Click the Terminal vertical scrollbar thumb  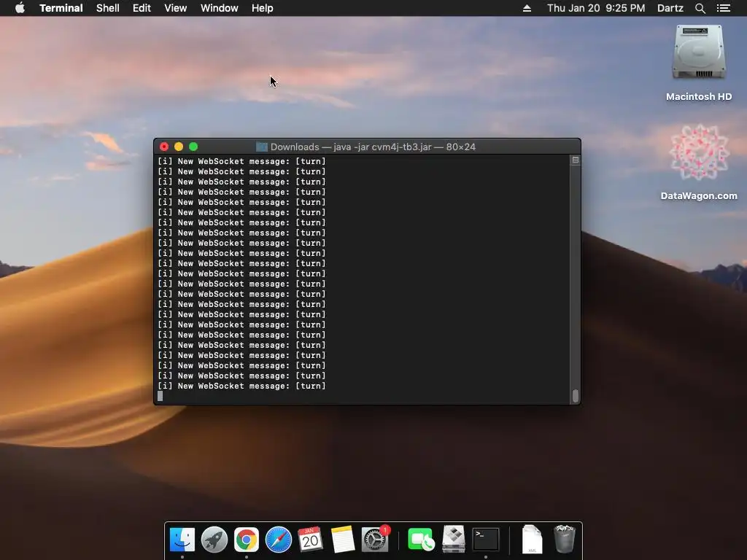pyautogui.click(x=575, y=396)
